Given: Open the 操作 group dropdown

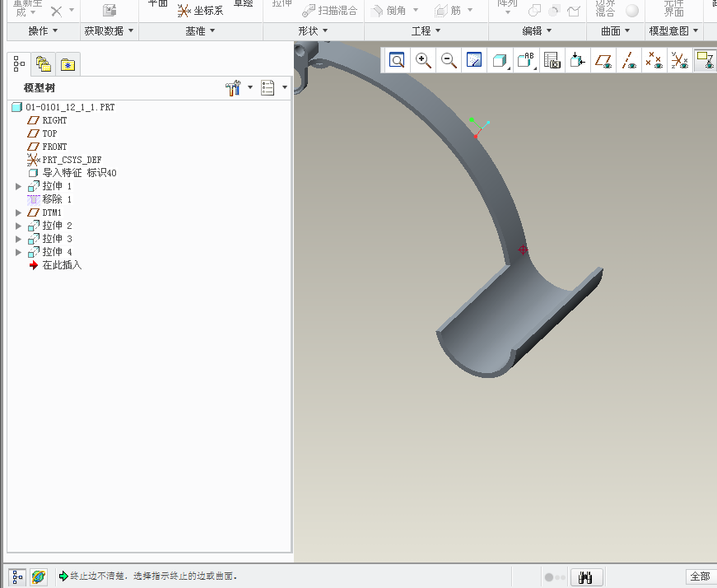Looking at the screenshot, I should pos(44,30).
